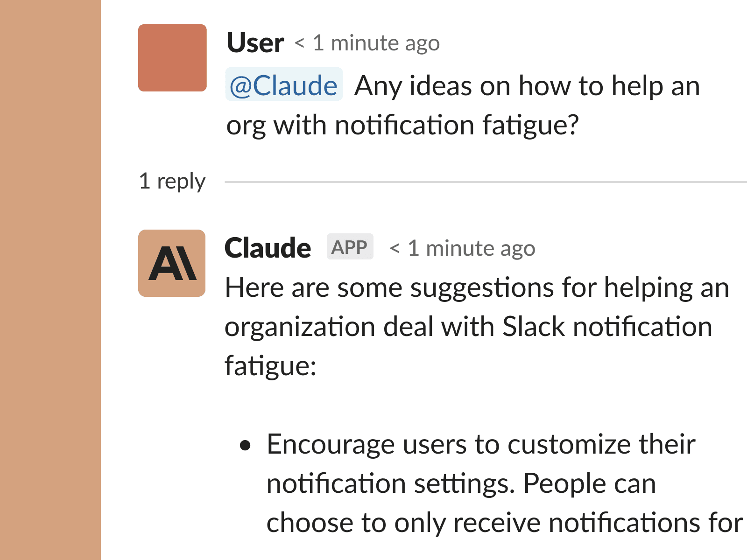Screen dimensions: 747x560
Task: Click the timestamp on Claude's reply
Action: point(462,248)
